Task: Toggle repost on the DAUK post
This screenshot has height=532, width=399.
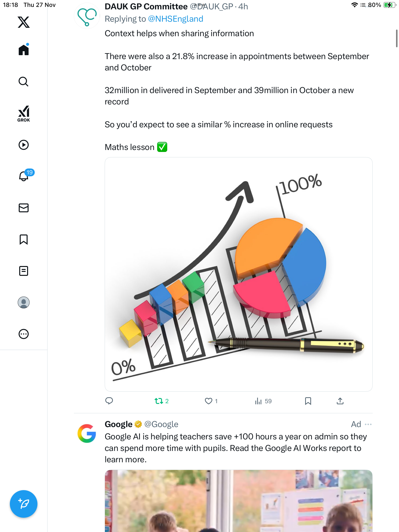Action: 159,401
